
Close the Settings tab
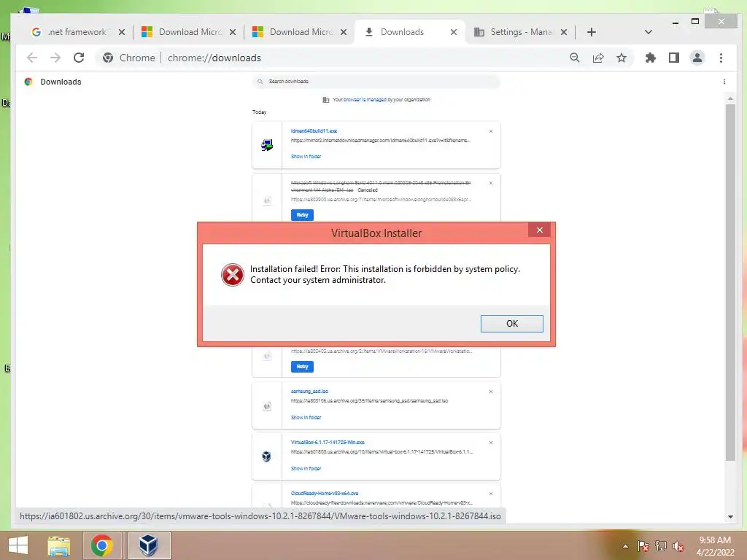[564, 32]
